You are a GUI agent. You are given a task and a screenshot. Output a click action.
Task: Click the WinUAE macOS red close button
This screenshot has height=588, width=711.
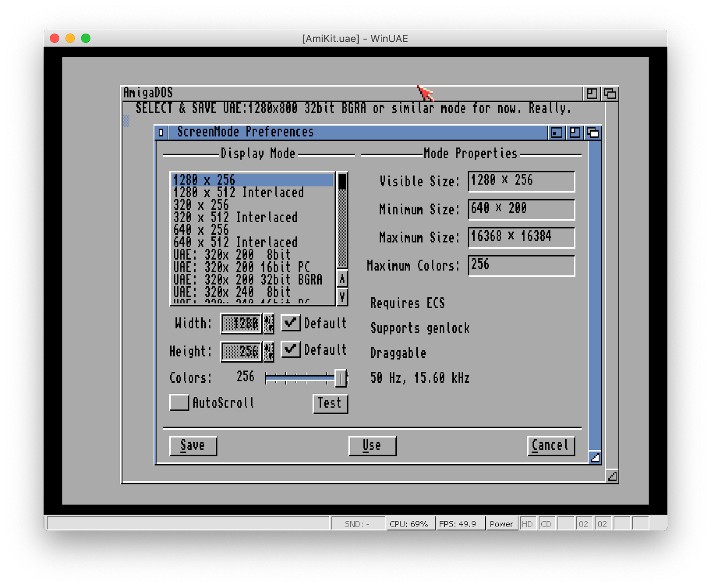tap(55, 38)
